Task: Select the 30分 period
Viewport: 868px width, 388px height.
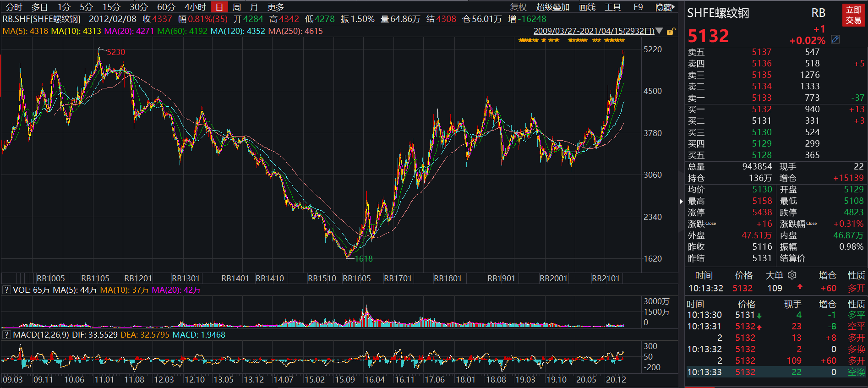Action: [139, 7]
